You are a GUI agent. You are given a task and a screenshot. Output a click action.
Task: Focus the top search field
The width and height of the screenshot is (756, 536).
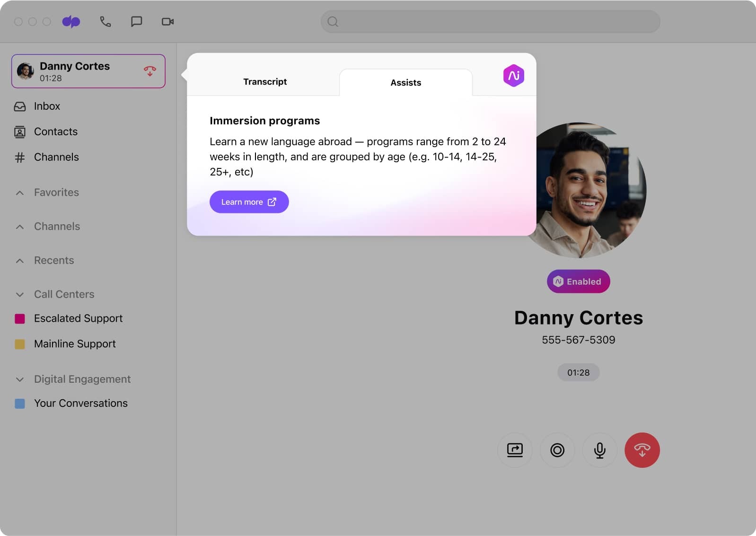pyautogui.click(x=490, y=22)
